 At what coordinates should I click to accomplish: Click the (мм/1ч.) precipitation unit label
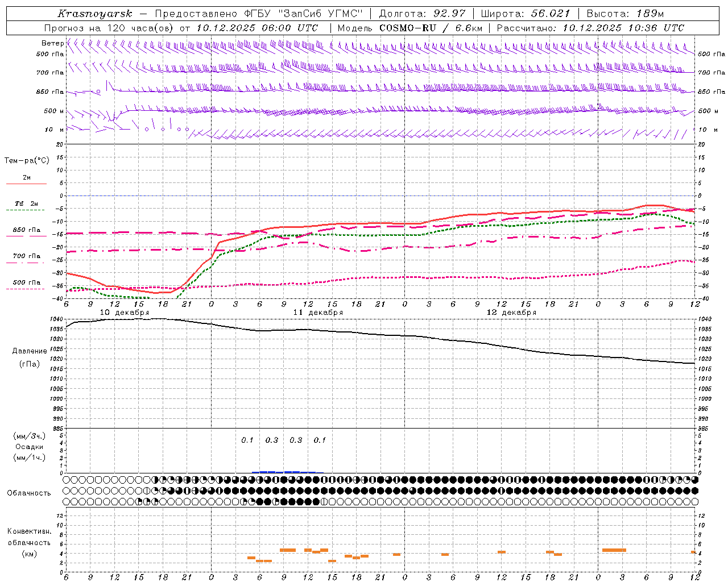click(x=30, y=458)
